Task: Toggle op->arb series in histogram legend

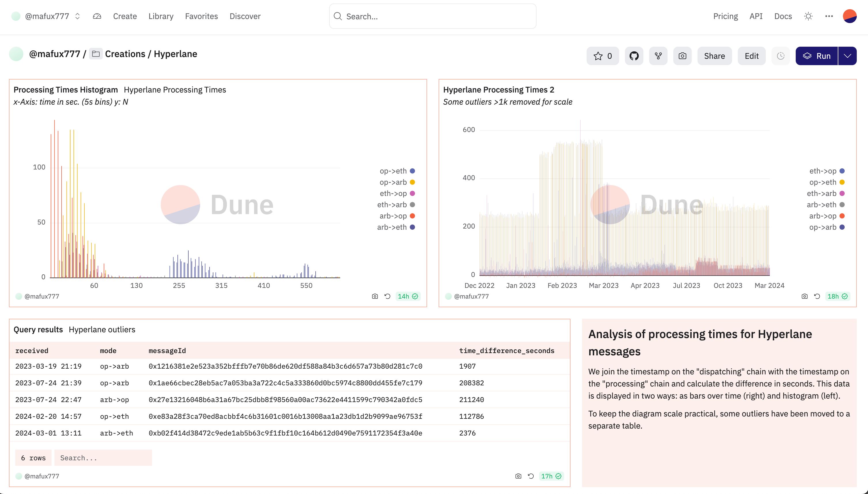Action: 397,182
